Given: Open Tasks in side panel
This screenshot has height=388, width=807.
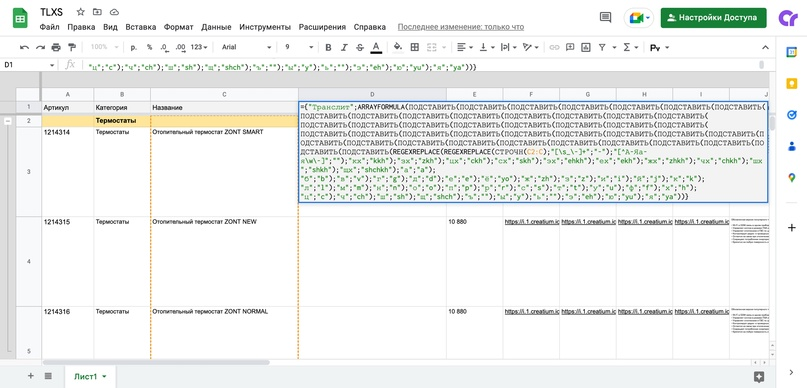Looking at the screenshot, I should click(792, 115).
